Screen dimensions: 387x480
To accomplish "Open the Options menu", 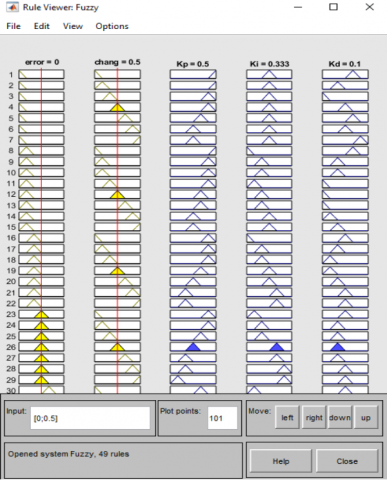I will tap(112, 26).
